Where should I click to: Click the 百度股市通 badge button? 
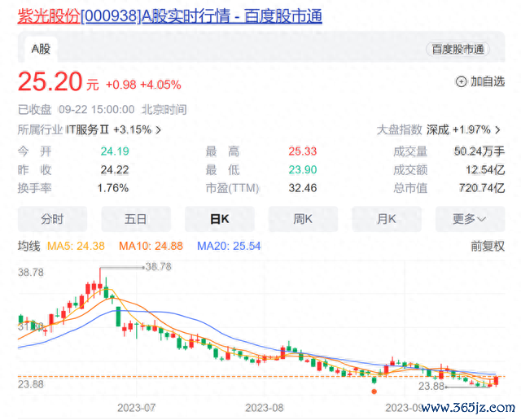(458, 50)
